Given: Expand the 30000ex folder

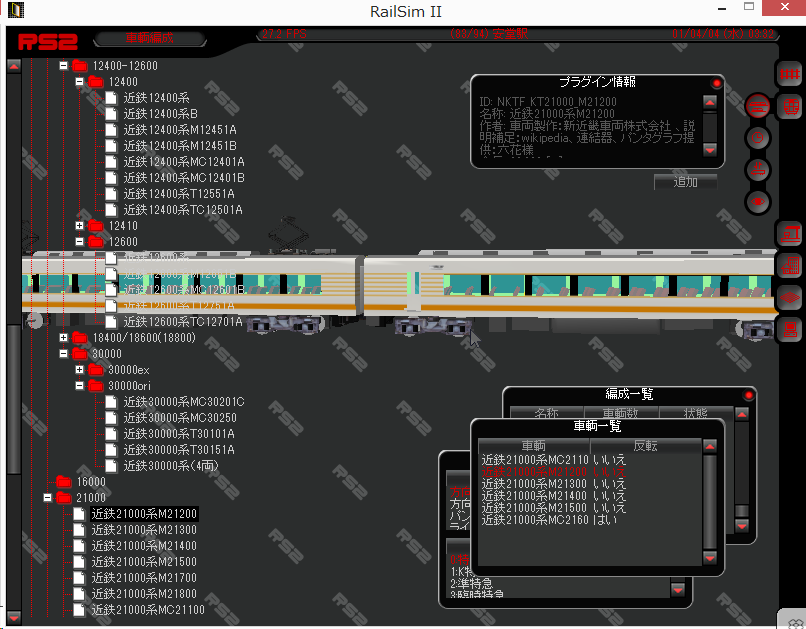Looking at the screenshot, I should point(79,369).
